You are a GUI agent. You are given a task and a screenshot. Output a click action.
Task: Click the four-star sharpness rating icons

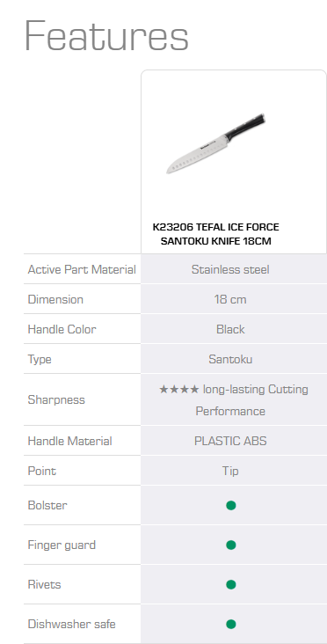click(179, 389)
